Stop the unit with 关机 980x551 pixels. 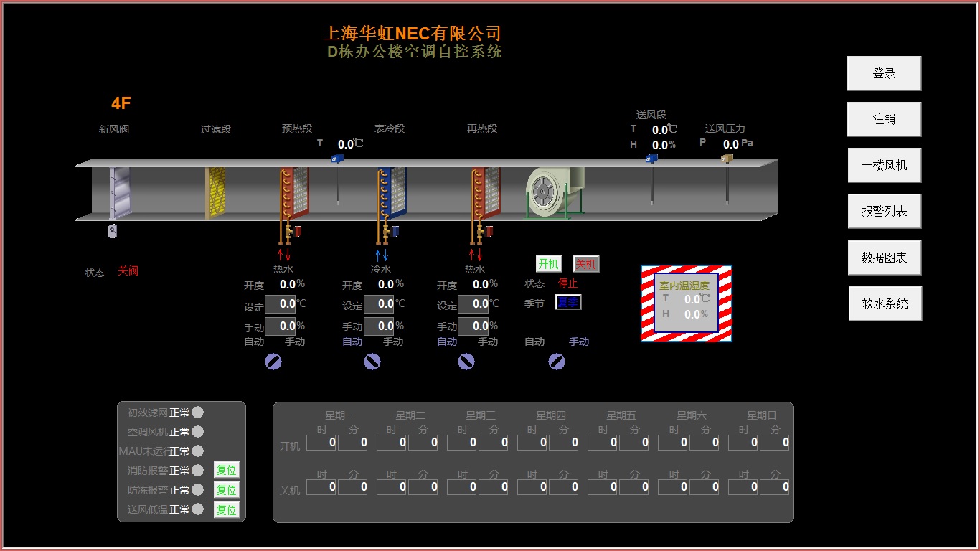pyautogui.click(x=586, y=264)
